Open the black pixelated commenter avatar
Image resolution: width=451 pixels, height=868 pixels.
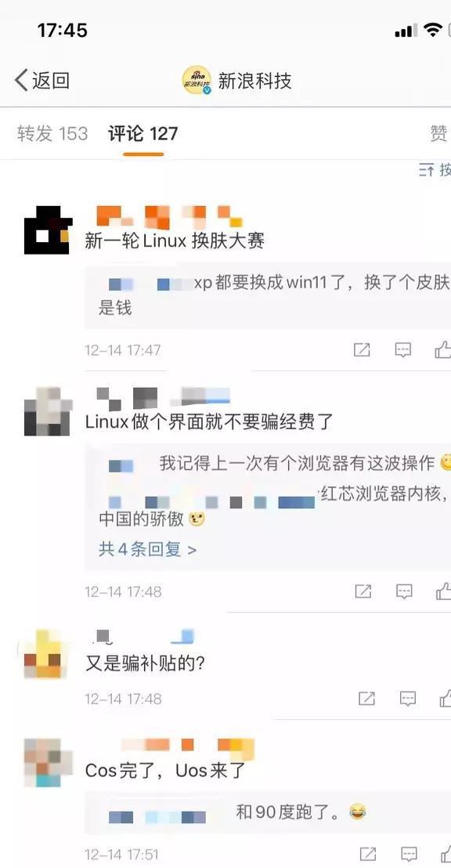pos(48,230)
